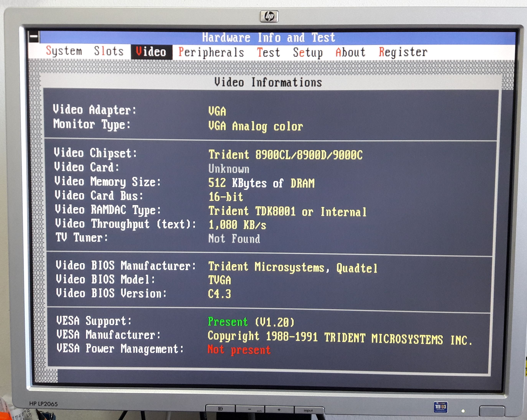Click the 'Unknown' video card value

[x=229, y=169]
